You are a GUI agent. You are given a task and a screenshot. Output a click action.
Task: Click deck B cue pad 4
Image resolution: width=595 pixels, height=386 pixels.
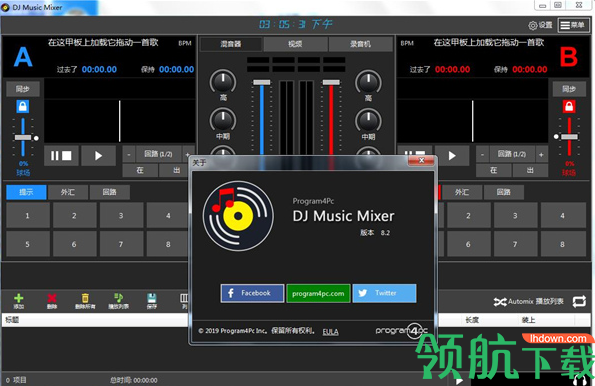pyautogui.click(x=563, y=216)
